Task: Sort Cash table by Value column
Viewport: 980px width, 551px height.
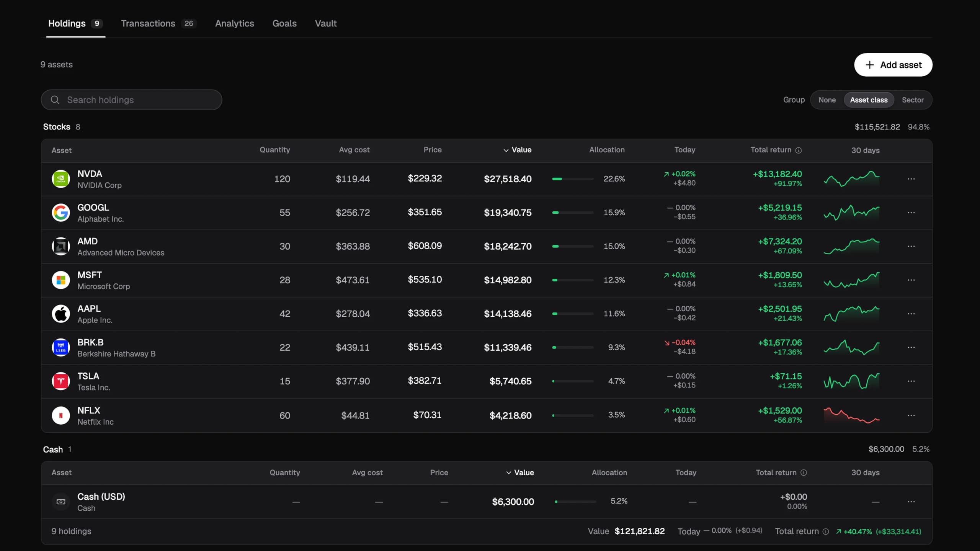Action: pyautogui.click(x=520, y=473)
